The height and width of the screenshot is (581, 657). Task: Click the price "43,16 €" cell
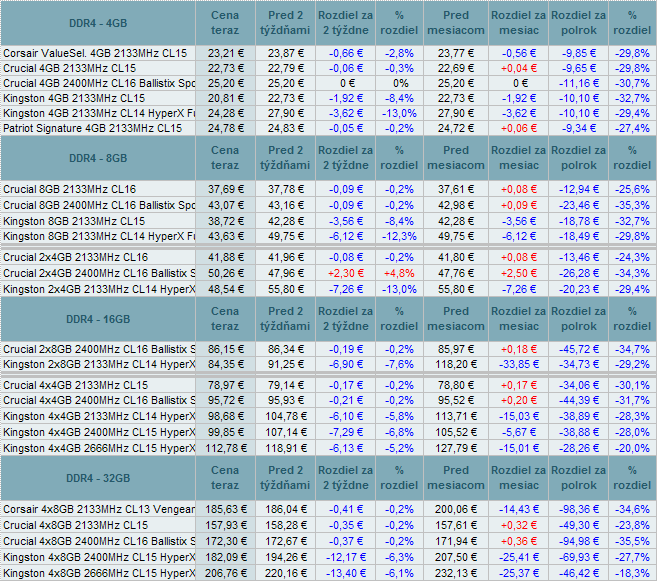tap(286, 205)
